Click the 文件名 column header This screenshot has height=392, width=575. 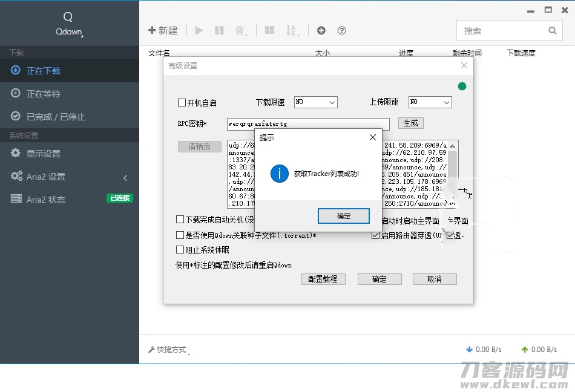[159, 53]
